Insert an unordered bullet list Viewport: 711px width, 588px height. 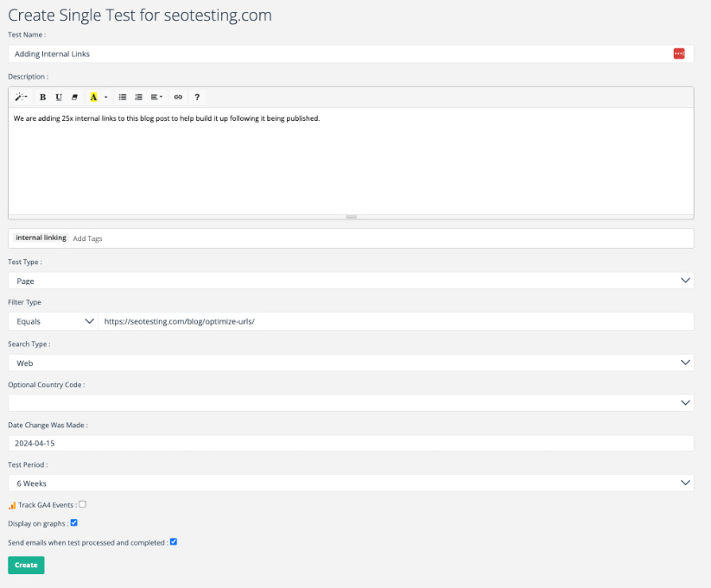(123, 97)
